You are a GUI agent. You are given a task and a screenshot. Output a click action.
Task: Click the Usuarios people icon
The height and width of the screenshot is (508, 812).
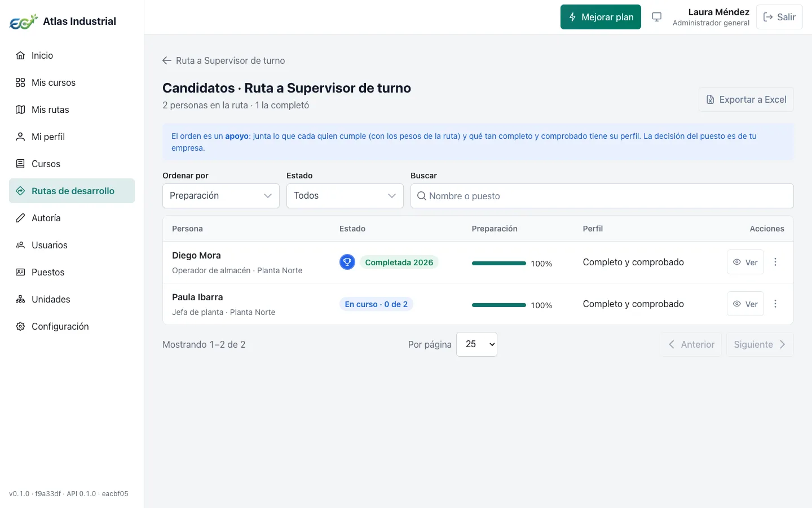pos(20,245)
